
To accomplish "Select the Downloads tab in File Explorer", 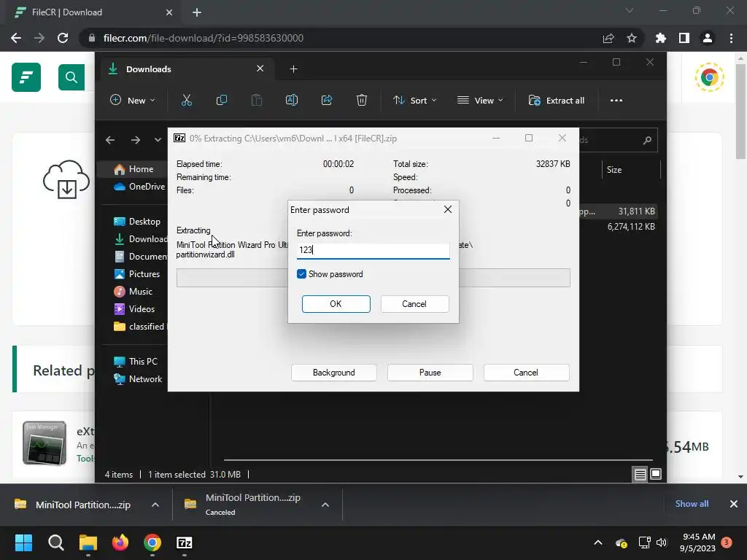I will tap(186, 69).
